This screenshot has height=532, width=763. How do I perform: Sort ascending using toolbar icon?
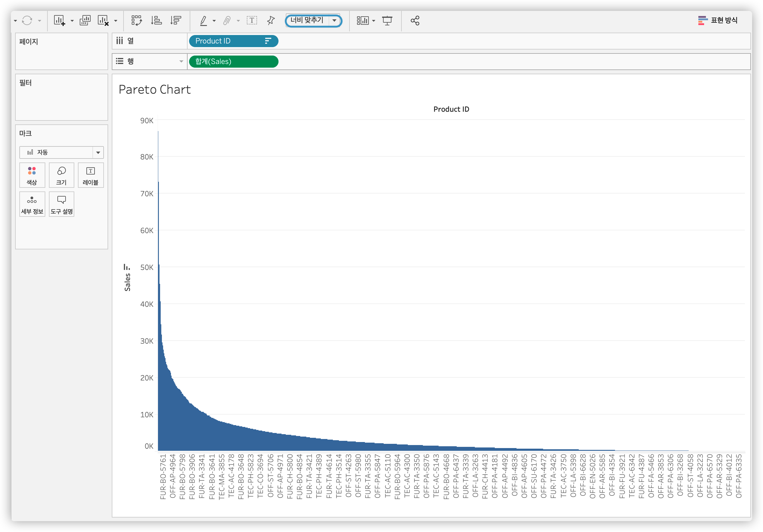[156, 21]
